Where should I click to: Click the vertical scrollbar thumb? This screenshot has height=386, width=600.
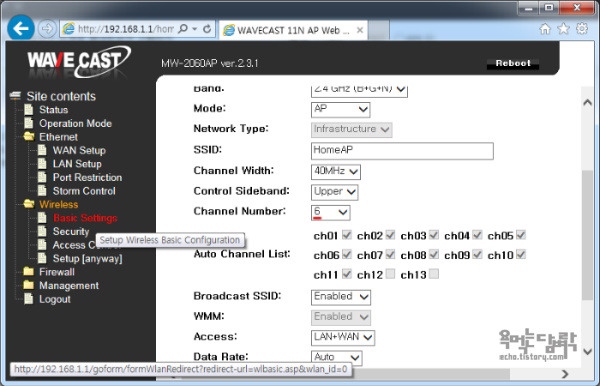(587, 235)
